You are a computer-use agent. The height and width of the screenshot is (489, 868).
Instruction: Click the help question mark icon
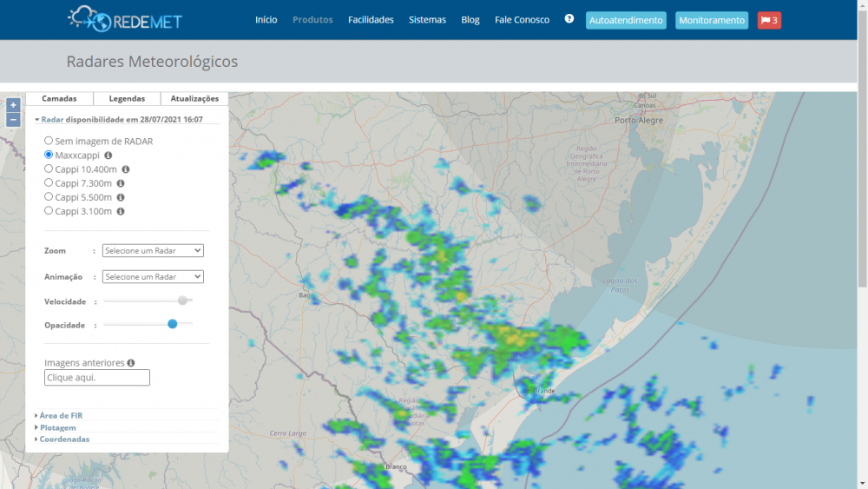(569, 18)
